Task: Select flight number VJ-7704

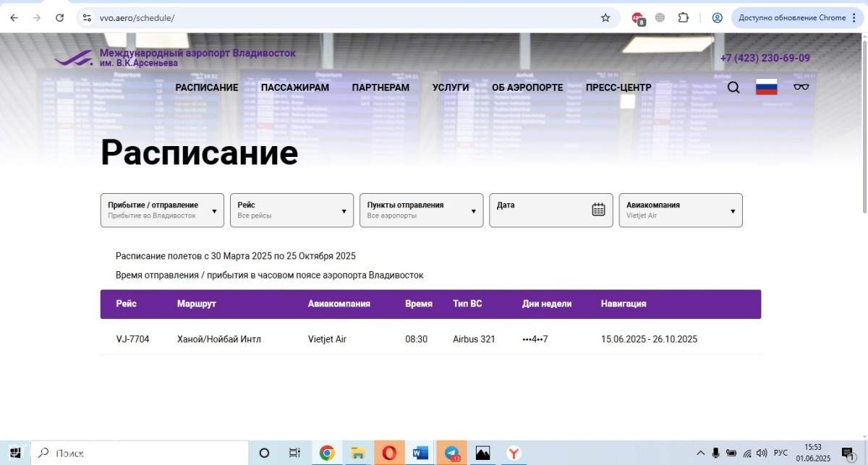Action: coord(133,339)
